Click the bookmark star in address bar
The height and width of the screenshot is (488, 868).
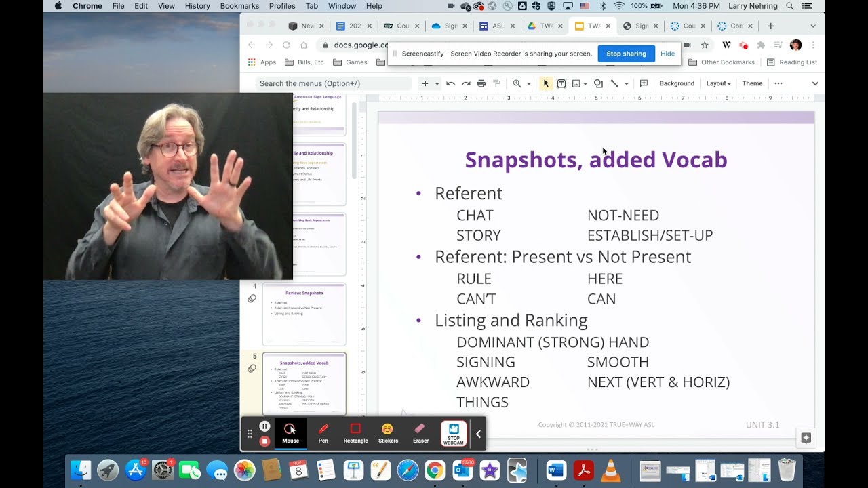pyautogui.click(x=705, y=45)
